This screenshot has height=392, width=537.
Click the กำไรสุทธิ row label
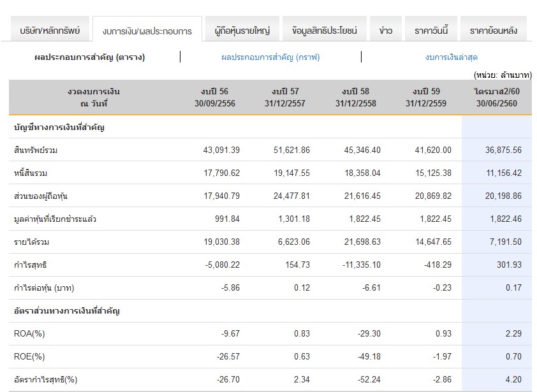pos(30,265)
